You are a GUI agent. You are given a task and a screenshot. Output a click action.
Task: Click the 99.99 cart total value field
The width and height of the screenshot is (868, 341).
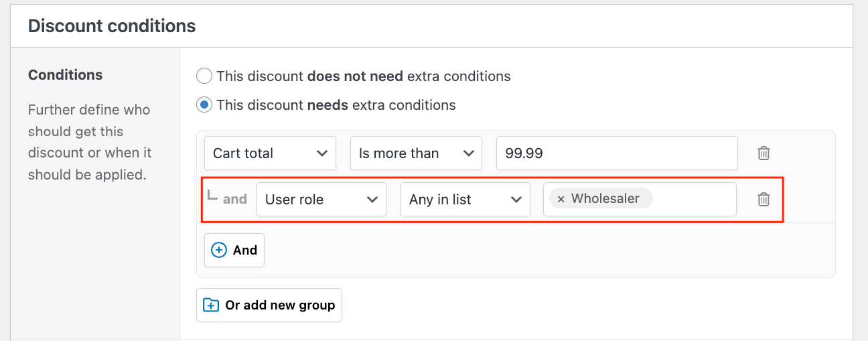point(617,153)
